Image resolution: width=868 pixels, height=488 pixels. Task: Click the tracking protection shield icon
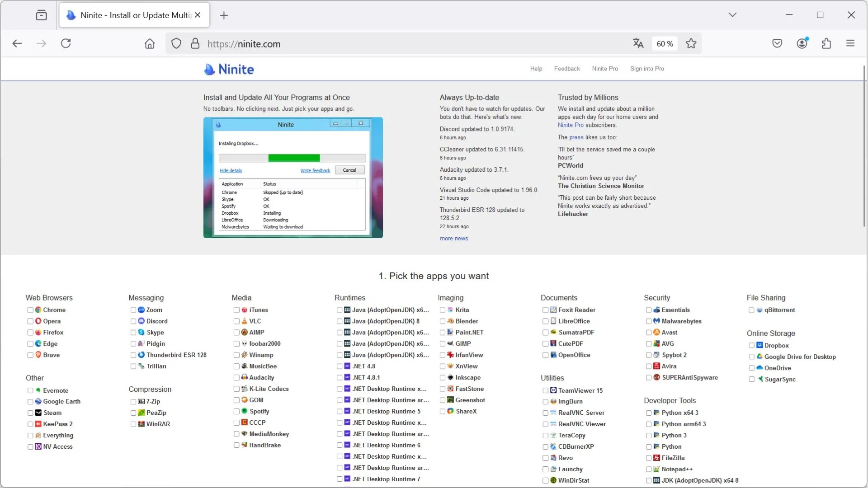click(x=176, y=43)
